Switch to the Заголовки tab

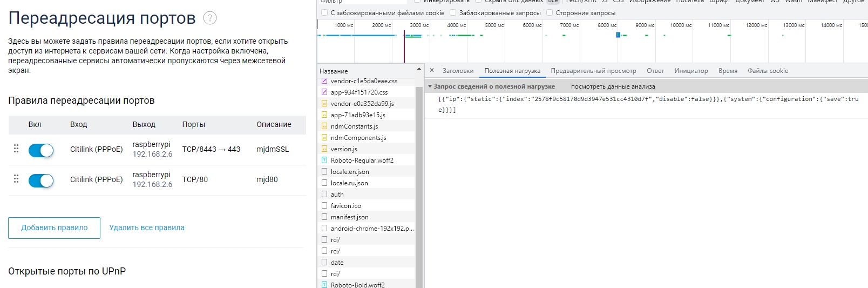(458, 71)
